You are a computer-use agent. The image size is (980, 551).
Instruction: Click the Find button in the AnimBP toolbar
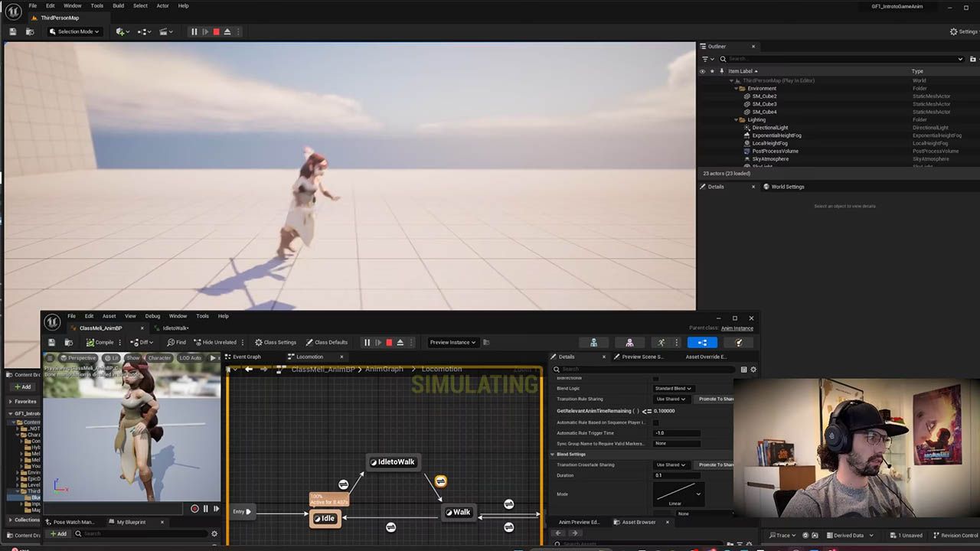pyautogui.click(x=176, y=342)
